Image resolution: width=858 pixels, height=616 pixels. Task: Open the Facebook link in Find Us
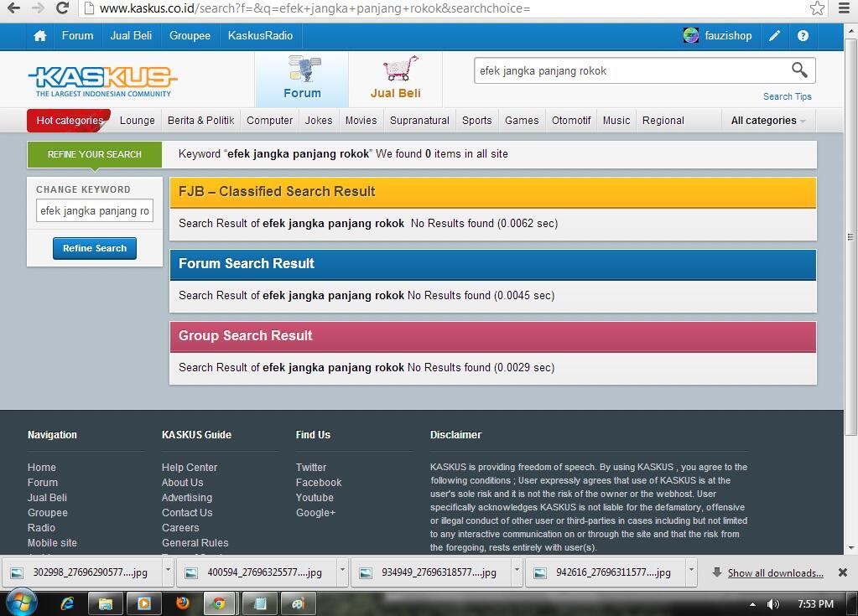click(319, 483)
